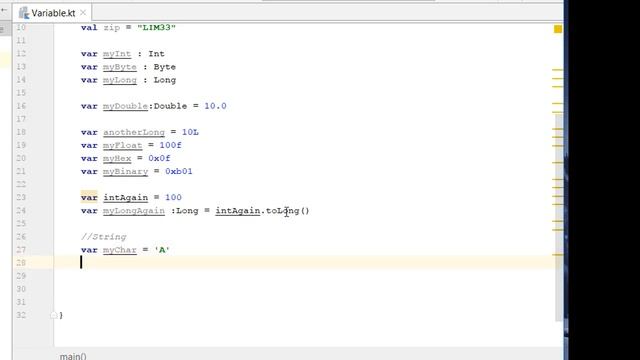Screen dimensions: 640x360
Task: Click the main() breadcrumb
Action: [x=73, y=356]
